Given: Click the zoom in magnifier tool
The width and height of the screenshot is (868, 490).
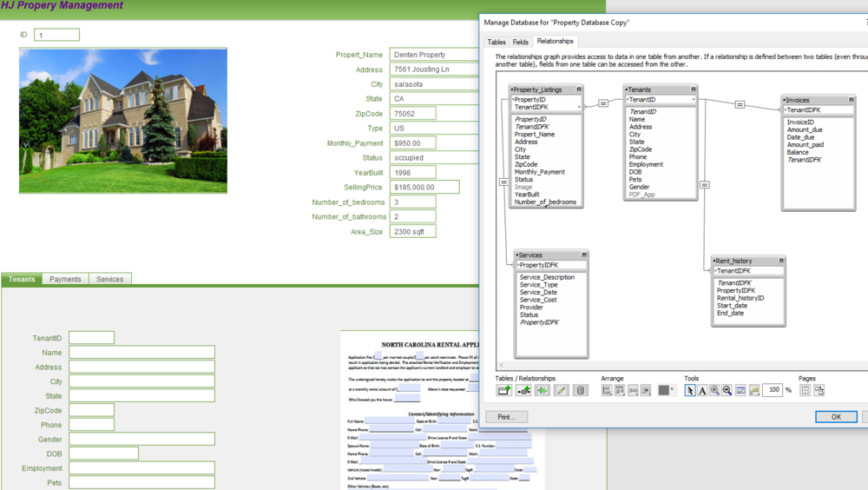Looking at the screenshot, I should pos(714,391).
